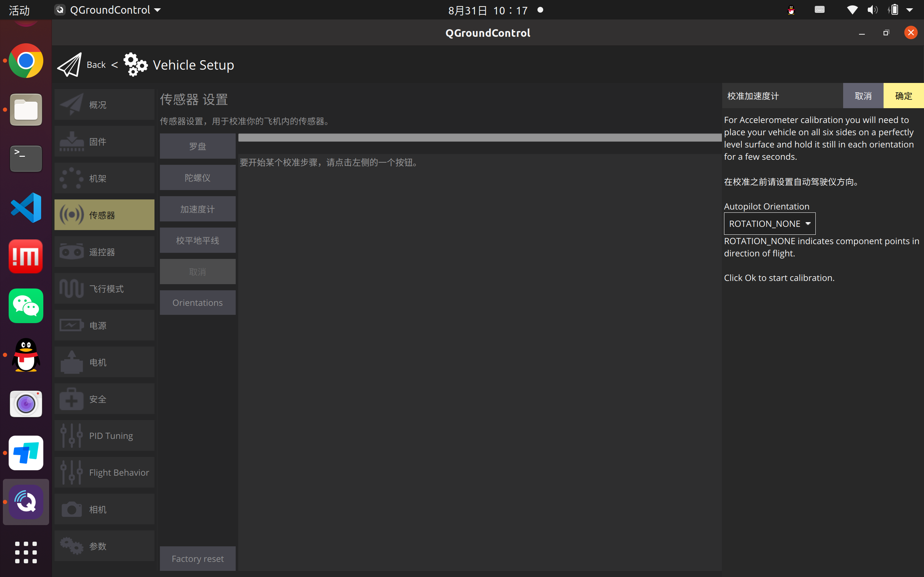This screenshot has height=577, width=924.
Task: Select the 安全 first-aid kit icon
Action: pyautogui.click(x=71, y=399)
